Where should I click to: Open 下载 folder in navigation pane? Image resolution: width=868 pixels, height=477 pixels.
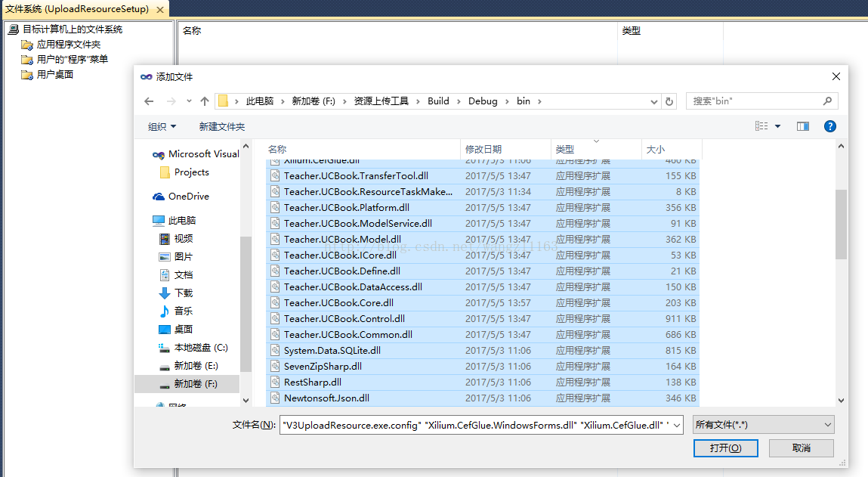tap(176, 293)
